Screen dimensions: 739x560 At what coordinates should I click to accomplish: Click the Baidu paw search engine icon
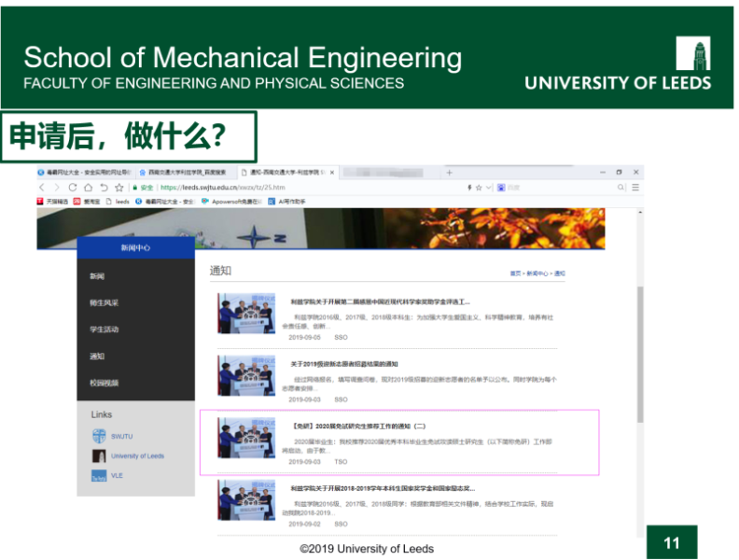click(x=501, y=188)
